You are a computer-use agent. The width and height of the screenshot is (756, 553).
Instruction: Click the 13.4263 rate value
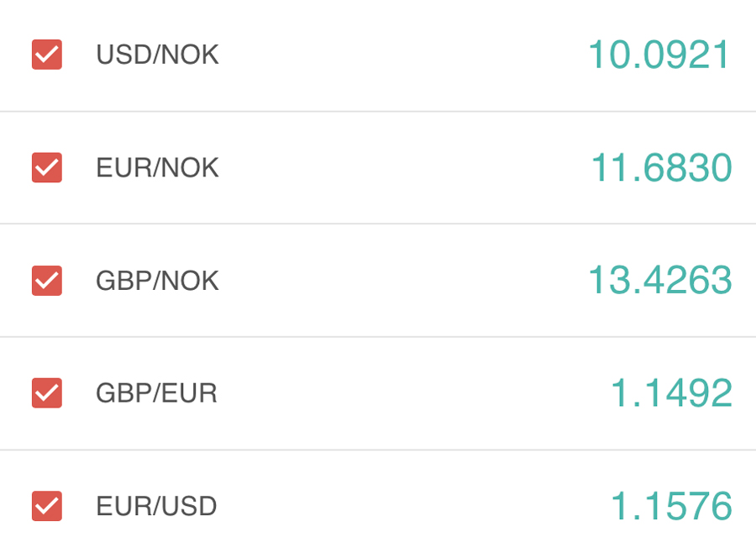(x=659, y=281)
